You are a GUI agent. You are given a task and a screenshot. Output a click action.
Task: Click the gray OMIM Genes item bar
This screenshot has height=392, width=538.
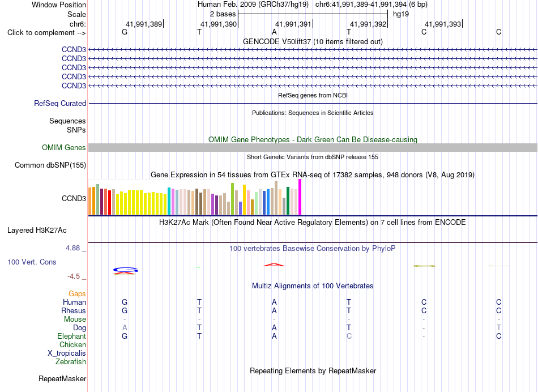point(313,148)
